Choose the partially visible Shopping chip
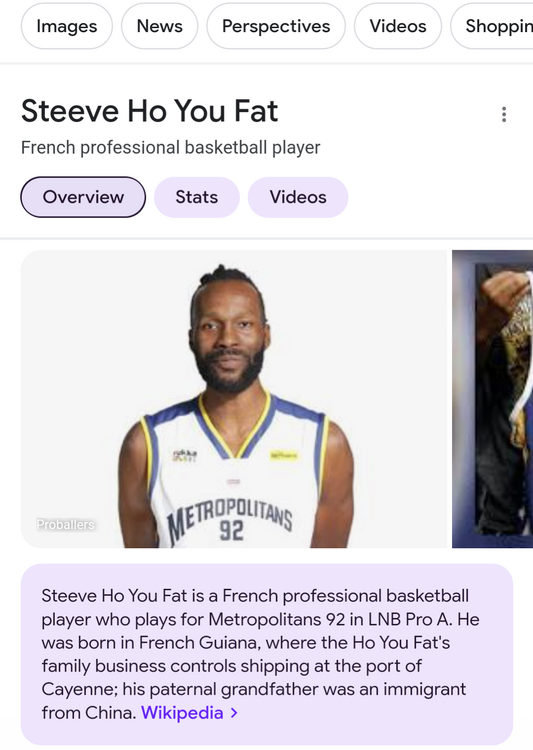This screenshot has height=750, width=533. tap(492, 26)
